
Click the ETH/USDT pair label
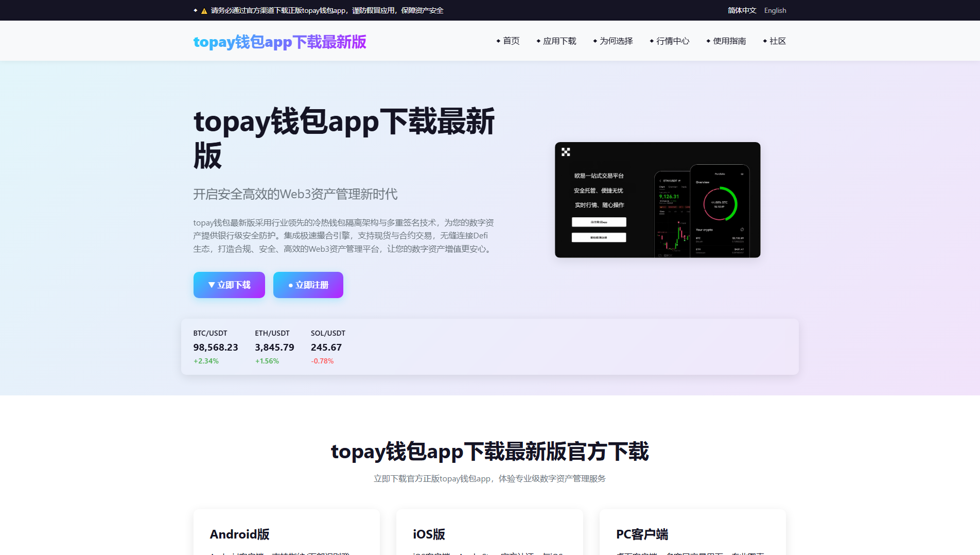pyautogui.click(x=272, y=333)
